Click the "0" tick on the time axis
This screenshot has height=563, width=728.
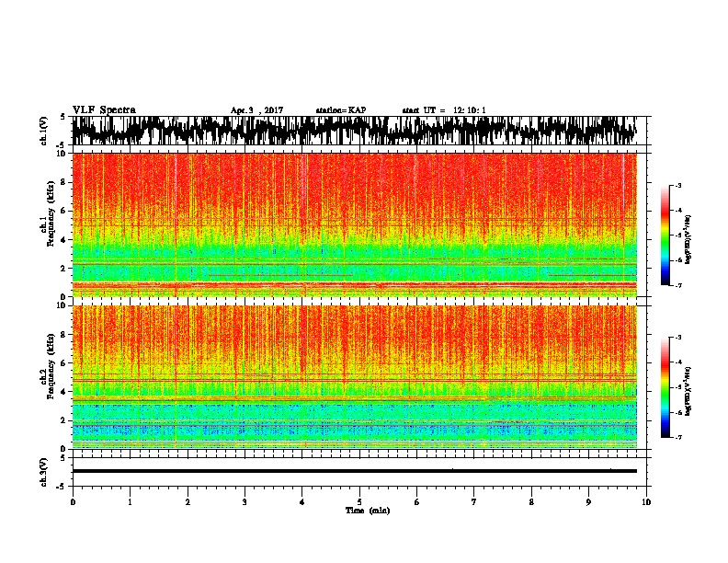pyautogui.click(x=73, y=502)
